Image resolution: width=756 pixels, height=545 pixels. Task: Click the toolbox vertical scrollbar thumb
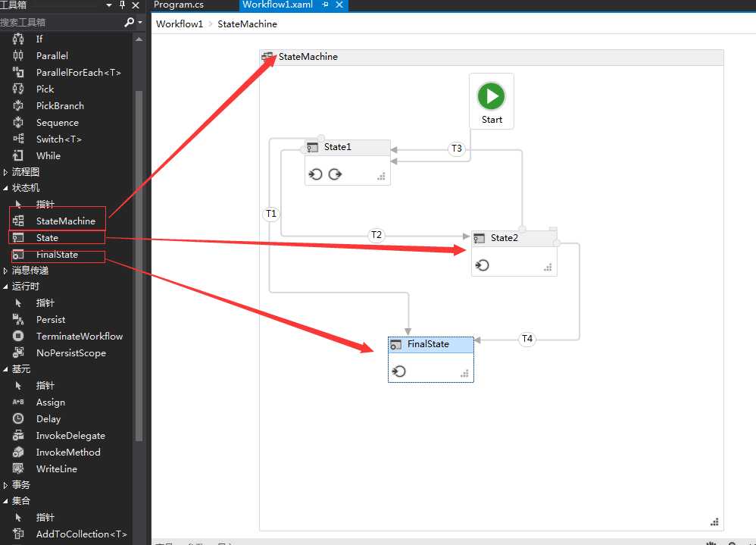click(139, 265)
